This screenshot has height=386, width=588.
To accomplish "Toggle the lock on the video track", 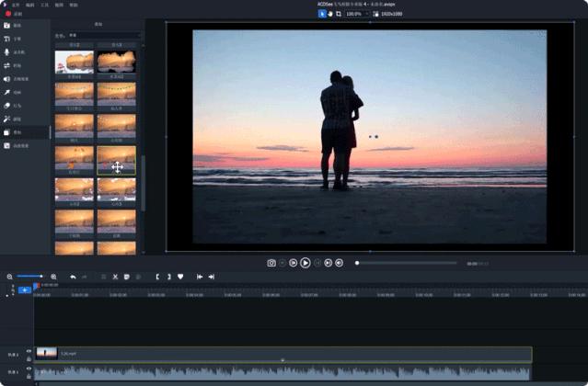I will [29, 358].
